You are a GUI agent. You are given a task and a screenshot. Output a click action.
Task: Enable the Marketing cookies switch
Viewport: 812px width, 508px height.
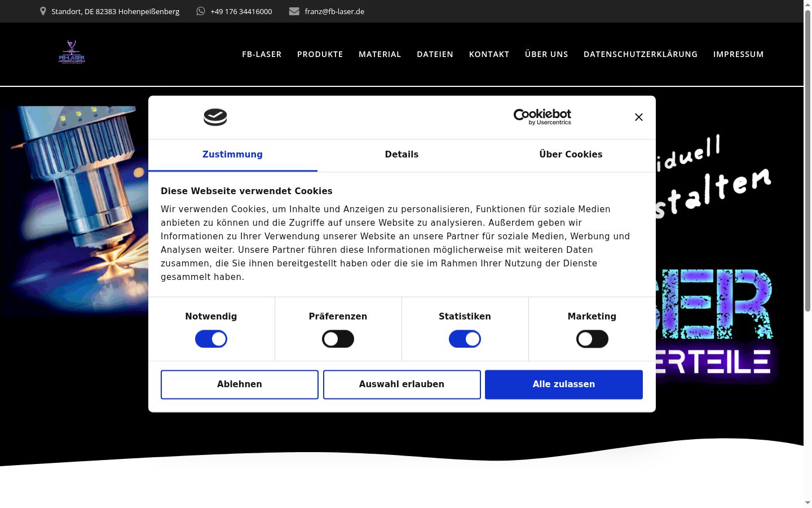pyautogui.click(x=592, y=339)
